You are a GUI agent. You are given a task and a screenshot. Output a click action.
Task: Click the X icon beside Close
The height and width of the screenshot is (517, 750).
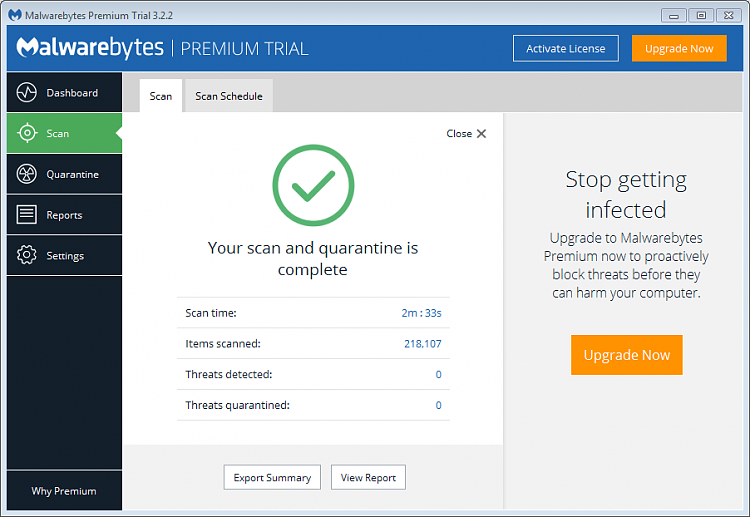(482, 133)
